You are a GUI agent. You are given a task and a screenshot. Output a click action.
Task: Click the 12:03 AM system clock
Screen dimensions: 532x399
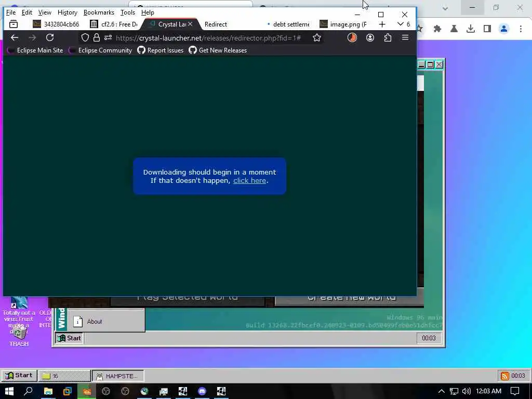(488, 391)
